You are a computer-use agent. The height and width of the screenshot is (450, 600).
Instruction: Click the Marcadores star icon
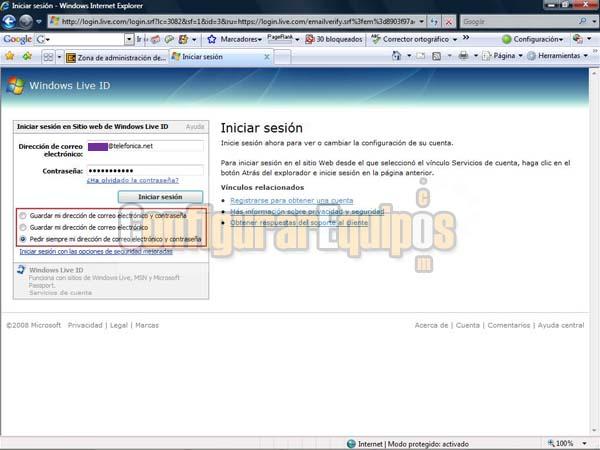click(x=212, y=39)
